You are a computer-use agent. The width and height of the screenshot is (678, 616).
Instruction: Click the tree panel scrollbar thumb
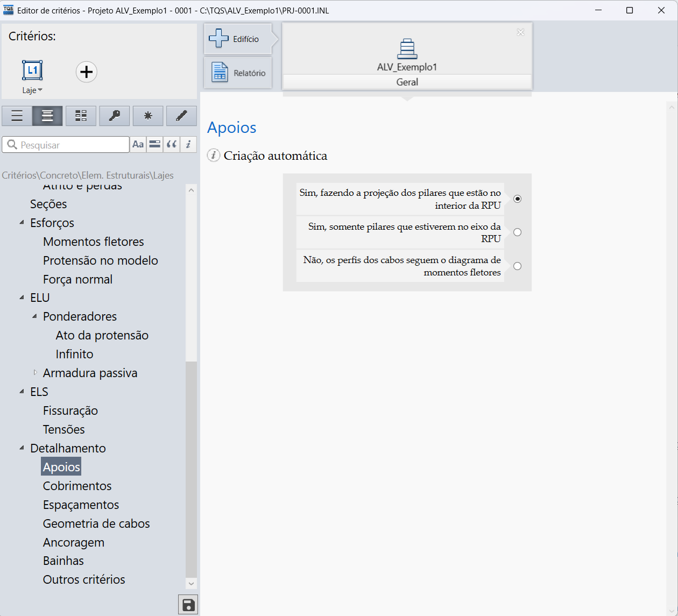(x=191, y=469)
